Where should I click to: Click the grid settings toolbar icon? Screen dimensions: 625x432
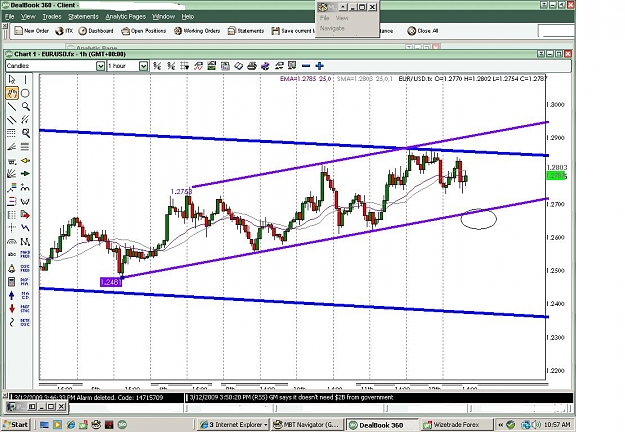(x=184, y=66)
